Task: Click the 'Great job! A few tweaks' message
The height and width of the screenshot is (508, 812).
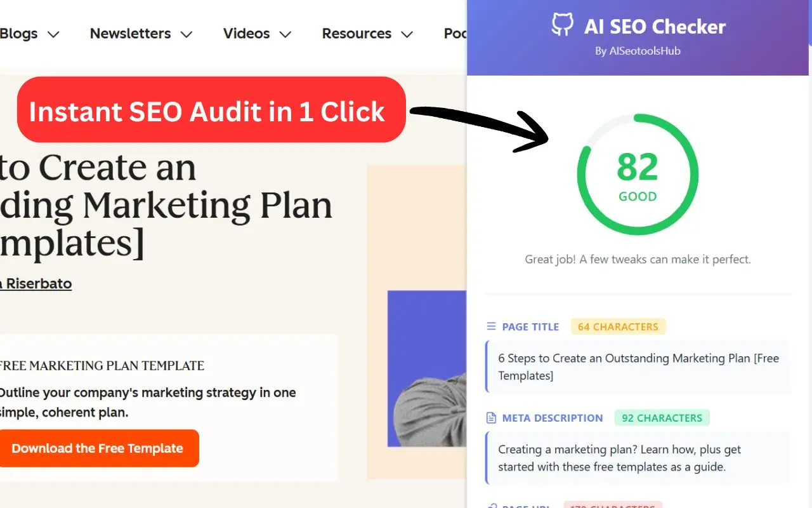Action: 638,259
